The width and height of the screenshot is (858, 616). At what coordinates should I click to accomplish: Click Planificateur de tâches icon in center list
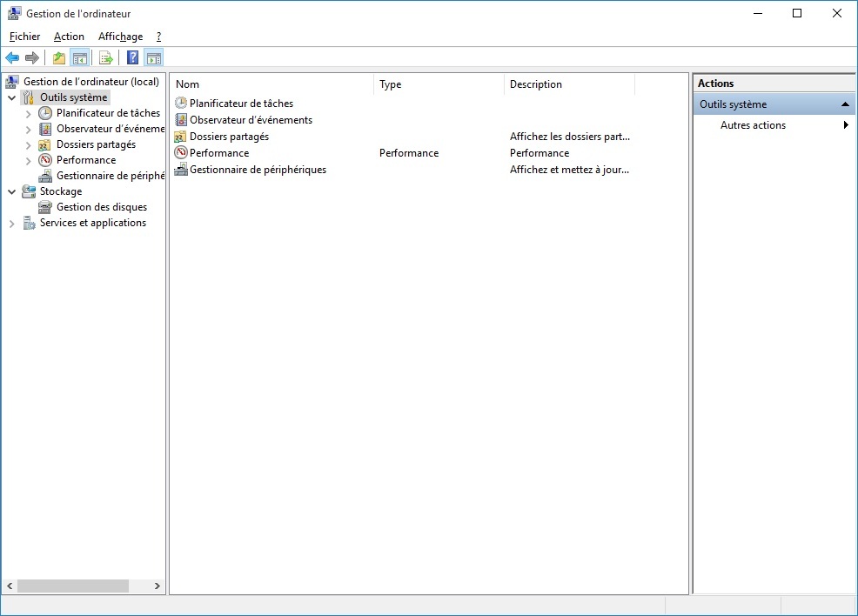181,103
